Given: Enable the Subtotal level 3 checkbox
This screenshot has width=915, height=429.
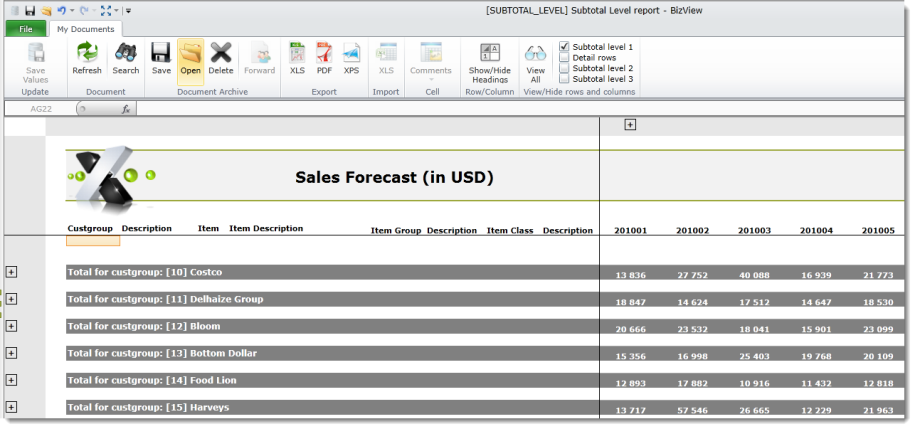Looking at the screenshot, I should [564, 78].
